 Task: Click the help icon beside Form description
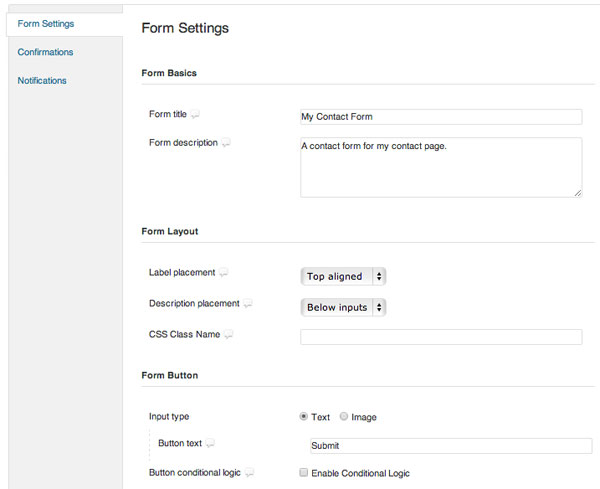[x=226, y=143]
